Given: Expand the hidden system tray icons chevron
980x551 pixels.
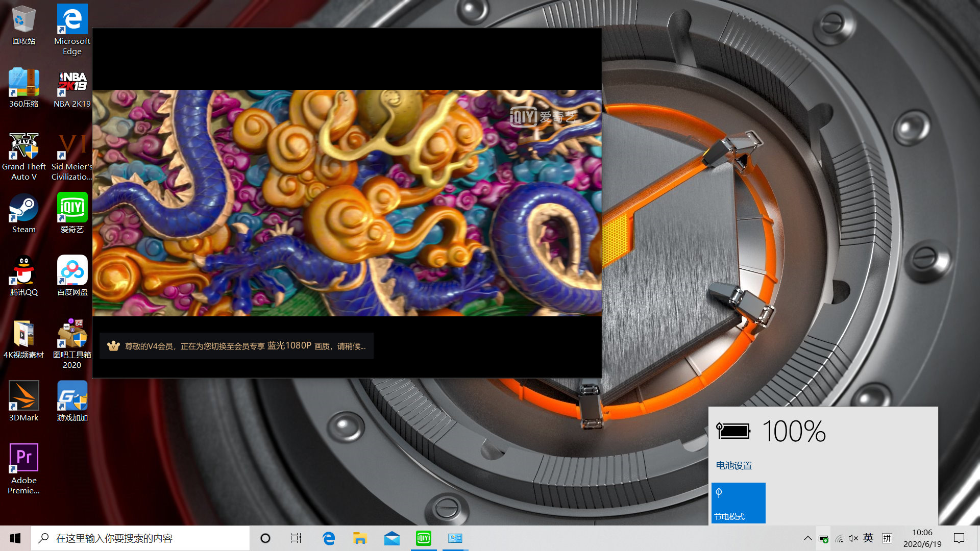Looking at the screenshot, I should coord(807,538).
